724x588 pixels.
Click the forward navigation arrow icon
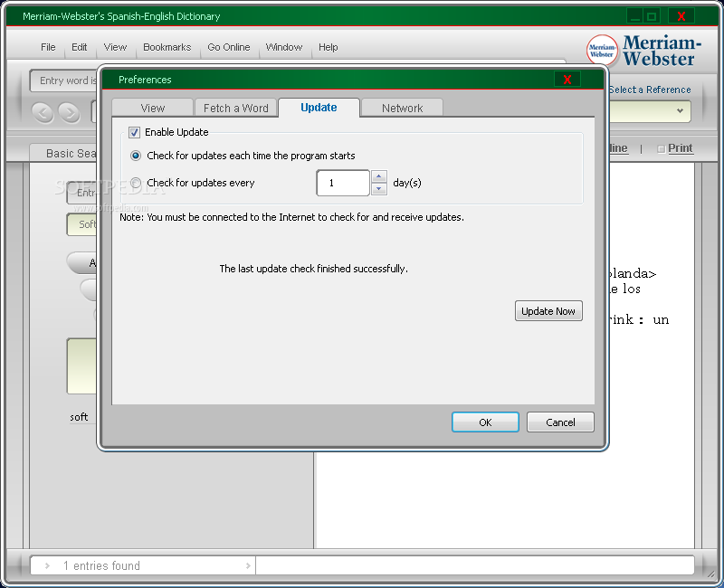tap(70, 112)
